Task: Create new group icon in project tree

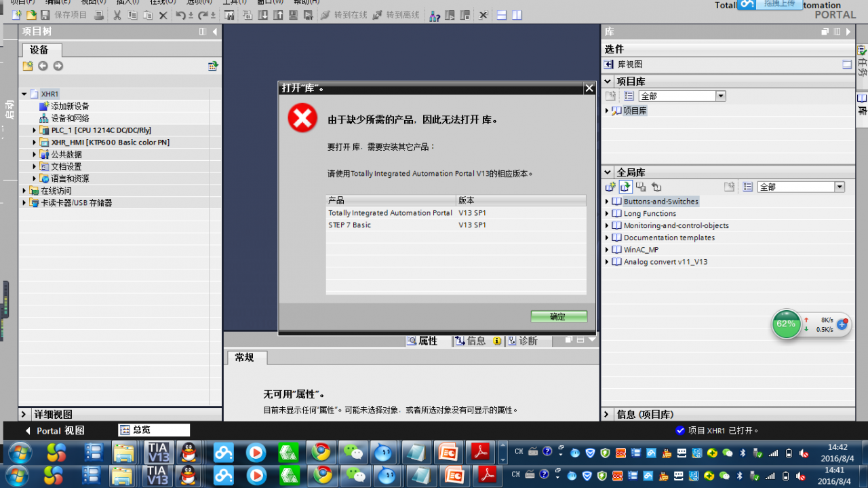Action: click(28, 66)
